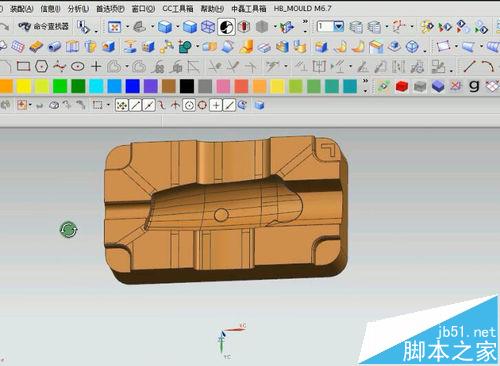
Task: Toggle End Point snap
Action: click(x=135, y=106)
